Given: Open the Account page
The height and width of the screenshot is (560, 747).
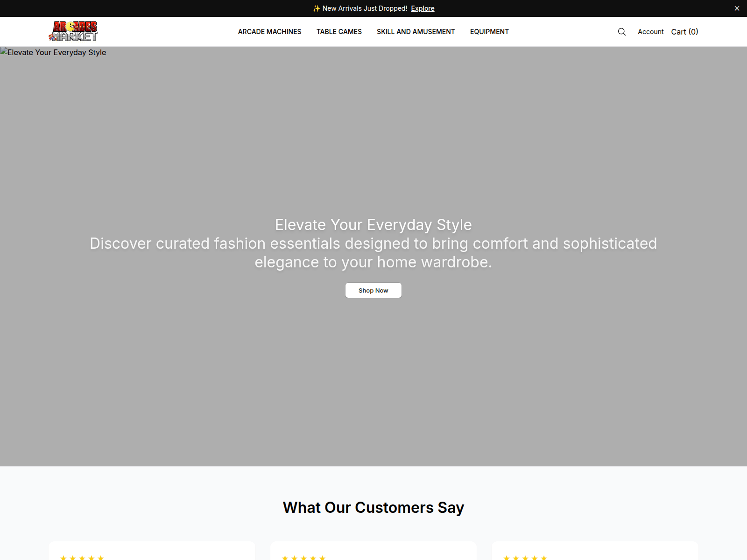Looking at the screenshot, I should point(650,32).
